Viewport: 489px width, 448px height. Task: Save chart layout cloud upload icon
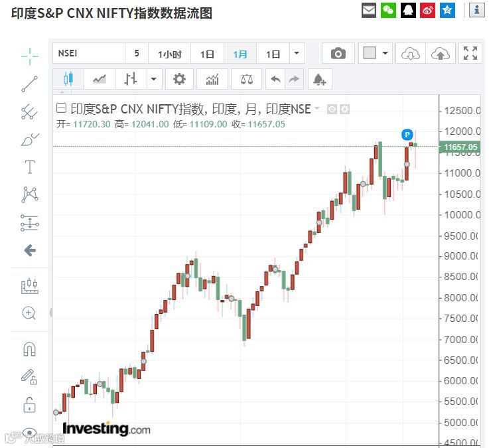click(x=441, y=53)
